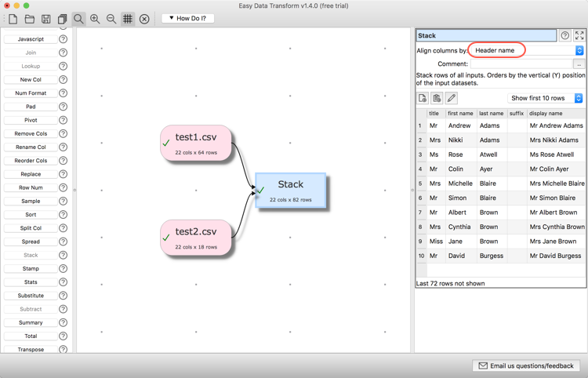
Task: Select the Pivot transform in sidebar
Action: pyautogui.click(x=31, y=120)
